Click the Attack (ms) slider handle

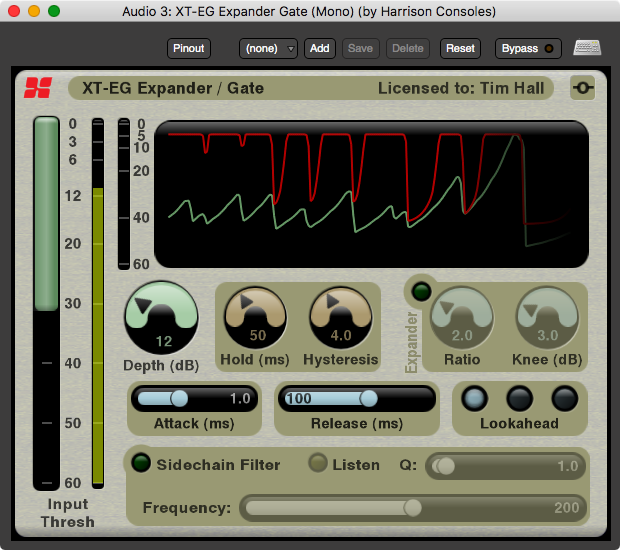click(179, 399)
